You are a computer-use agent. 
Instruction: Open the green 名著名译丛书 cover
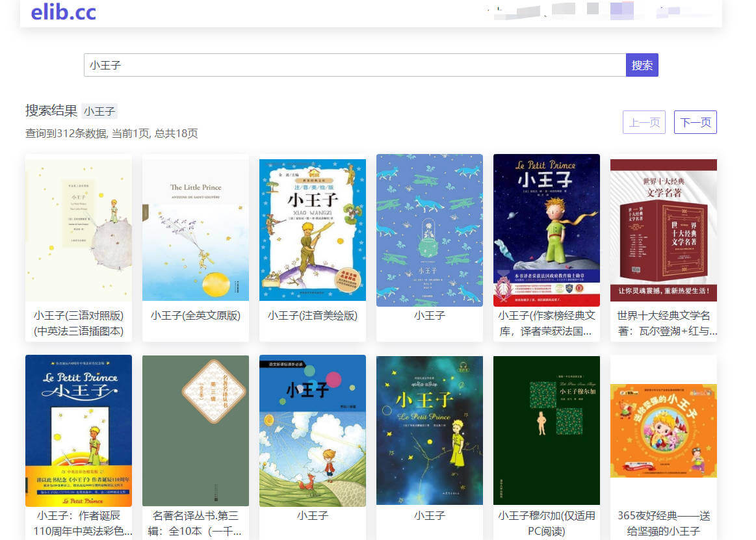(x=196, y=431)
